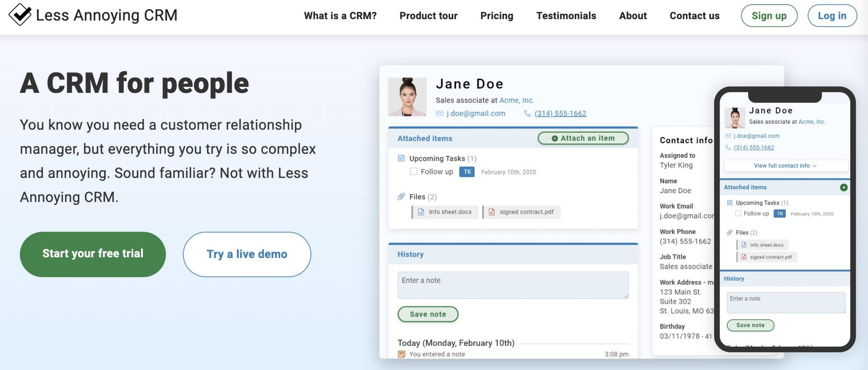868x370 pixels.
Task: Click Jane Doe's profile photo on desktop card
Action: tap(407, 97)
